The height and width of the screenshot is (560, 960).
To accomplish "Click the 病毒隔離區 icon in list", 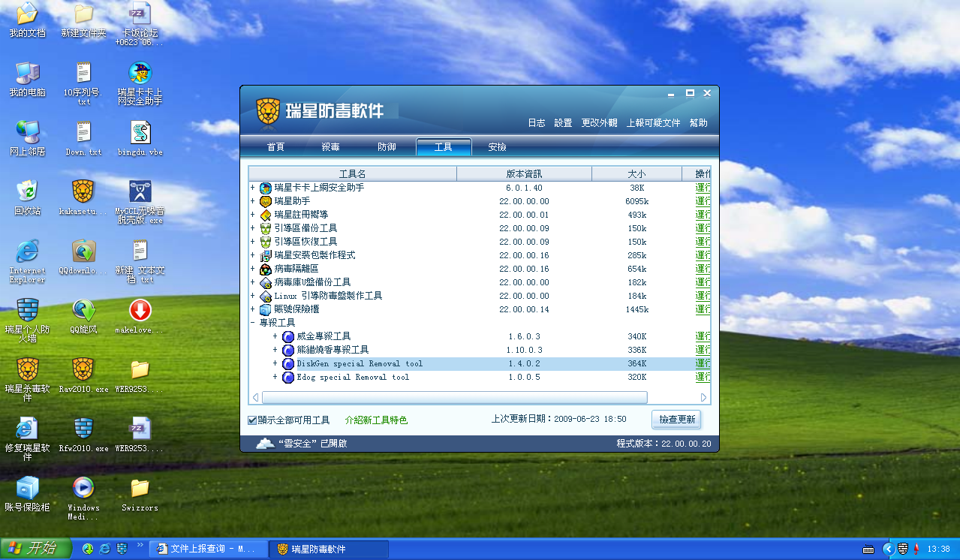I will click(265, 269).
